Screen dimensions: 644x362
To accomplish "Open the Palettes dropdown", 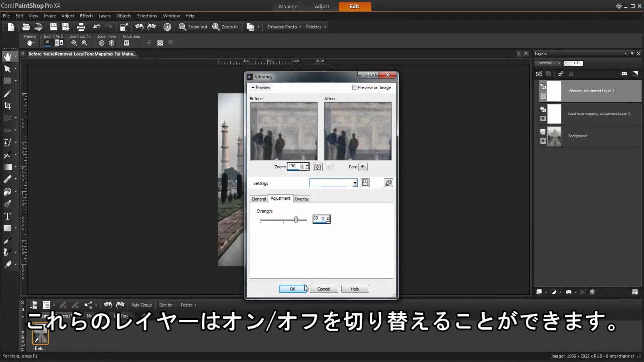I will pyautogui.click(x=316, y=27).
